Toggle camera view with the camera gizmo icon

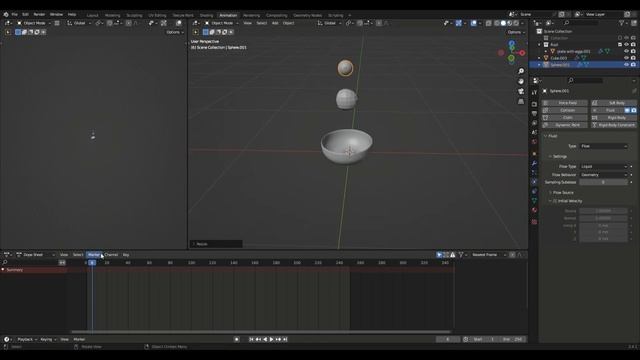tap(521, 91)
